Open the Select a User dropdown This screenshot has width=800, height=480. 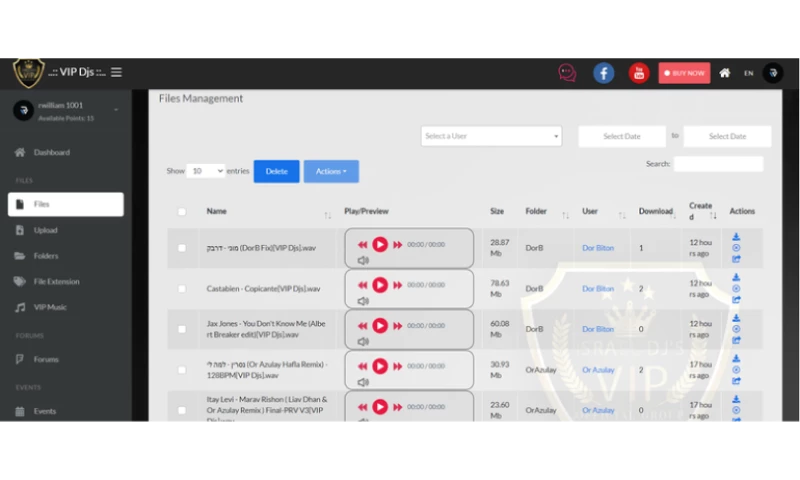(x=491, y=136)
